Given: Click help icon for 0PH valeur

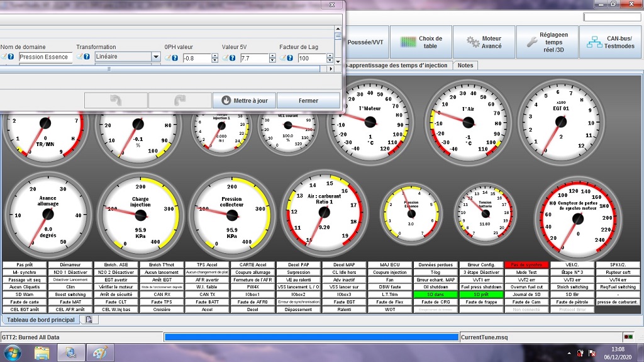Looking at the screenshot, I should click(175, 58).
